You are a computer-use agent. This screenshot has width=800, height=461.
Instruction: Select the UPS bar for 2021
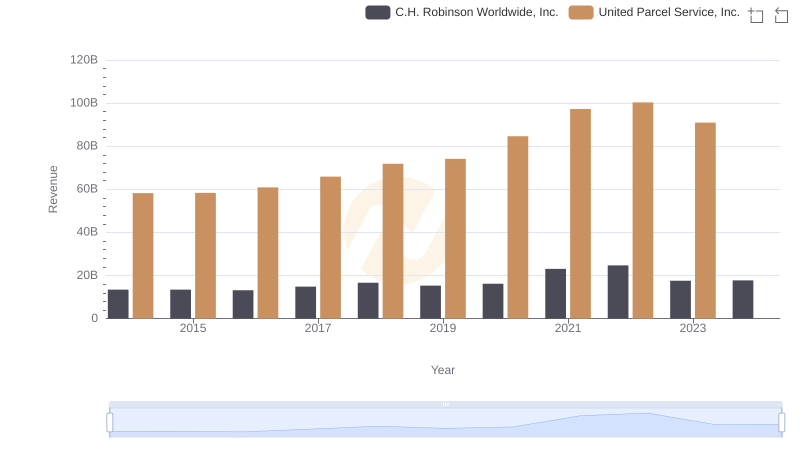tap(580, 214)
